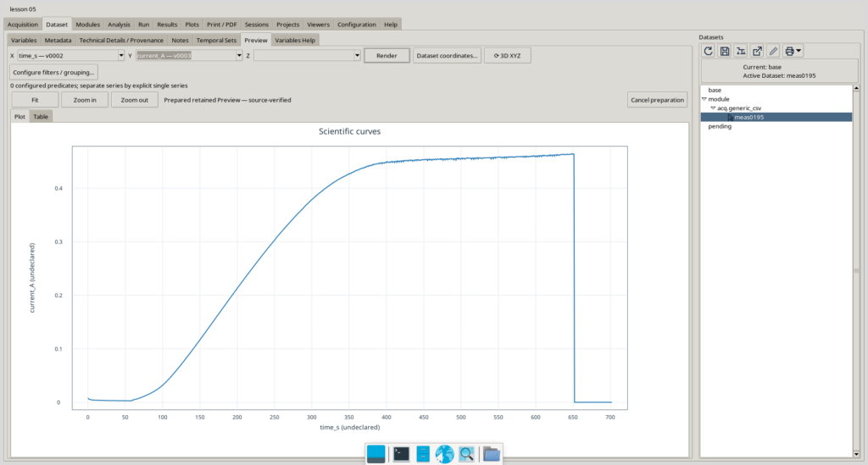Click the 3D XYZ rotate button
The width and height of the screenshot is (868, 465).
click(507, 55)
